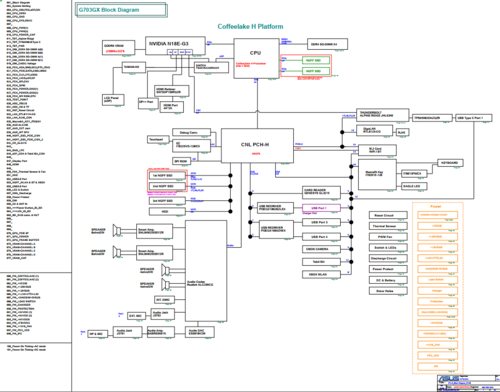
Task: Click the USB Type C Port 1 block
Action: (x=473, y=118)
